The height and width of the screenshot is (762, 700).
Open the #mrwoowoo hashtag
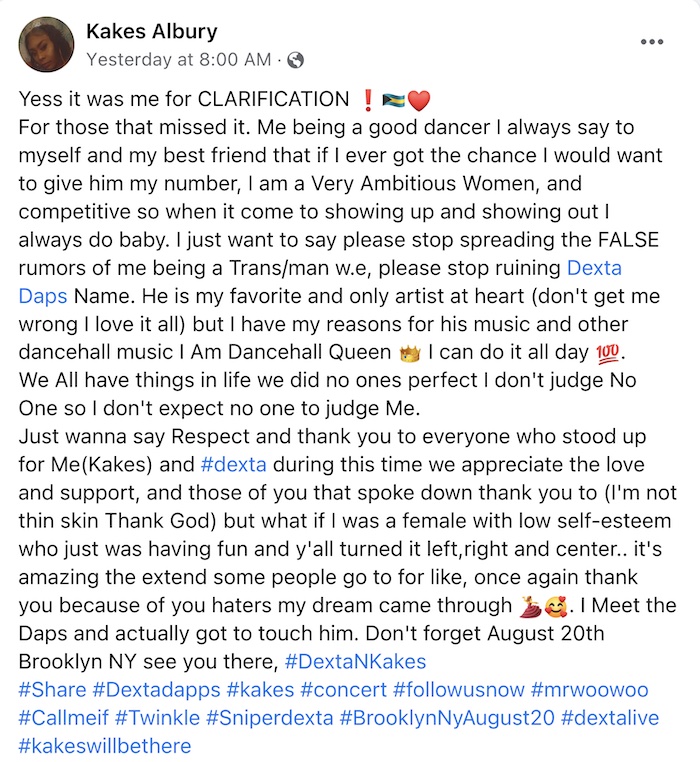[590, 690]
